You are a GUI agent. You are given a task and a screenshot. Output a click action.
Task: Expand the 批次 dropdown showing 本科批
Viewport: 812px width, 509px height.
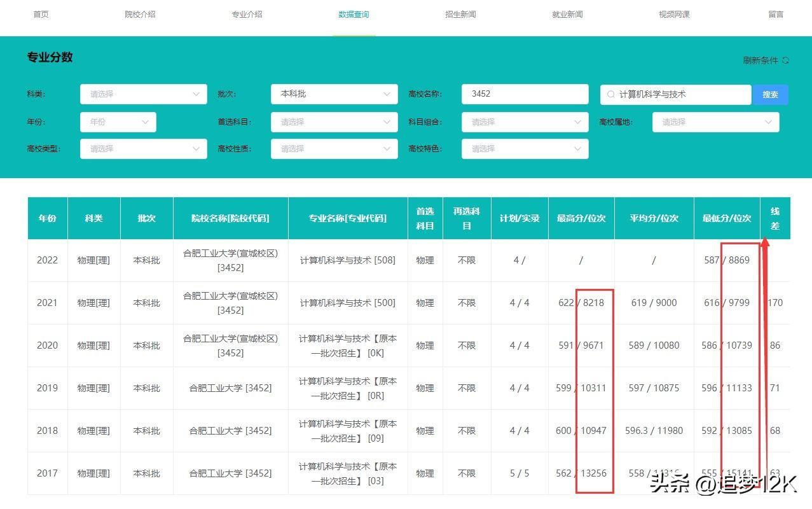334,94
